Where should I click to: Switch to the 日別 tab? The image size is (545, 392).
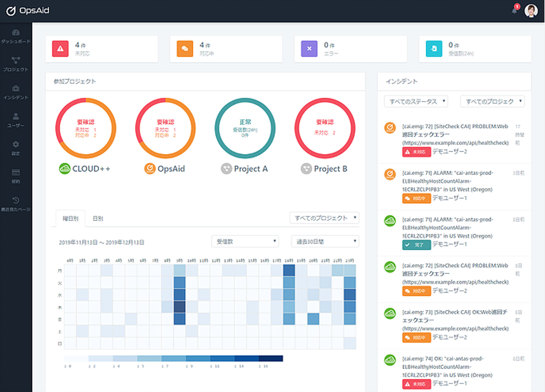(x=98, y=218)
